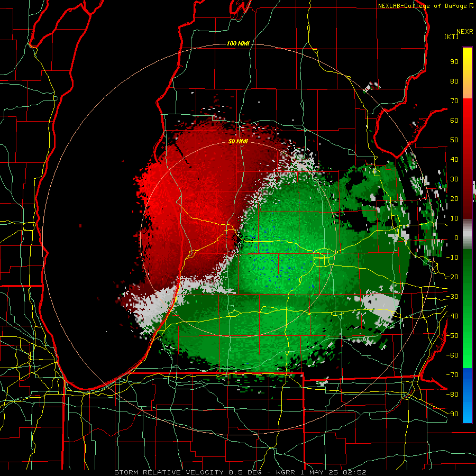Click the "0" value on the velocity scale
The width and height of the screenshot is (476, 476).
(x=456, y=238)
